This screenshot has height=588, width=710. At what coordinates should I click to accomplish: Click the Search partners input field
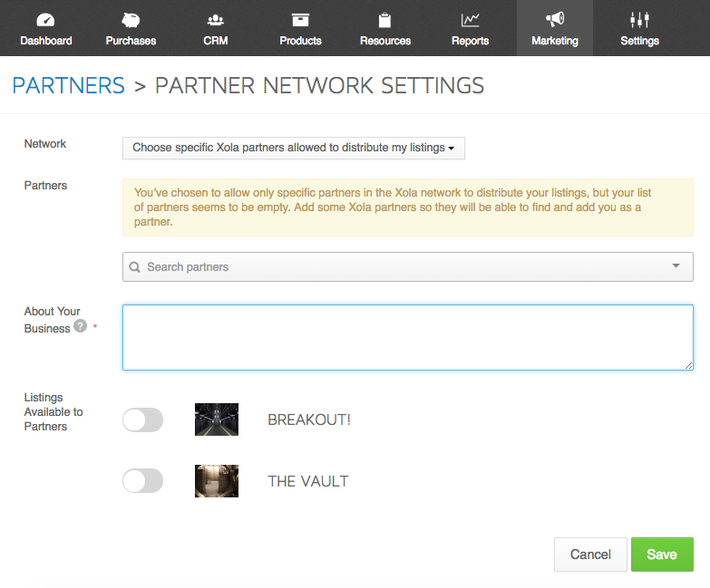(x=407, y=267)
